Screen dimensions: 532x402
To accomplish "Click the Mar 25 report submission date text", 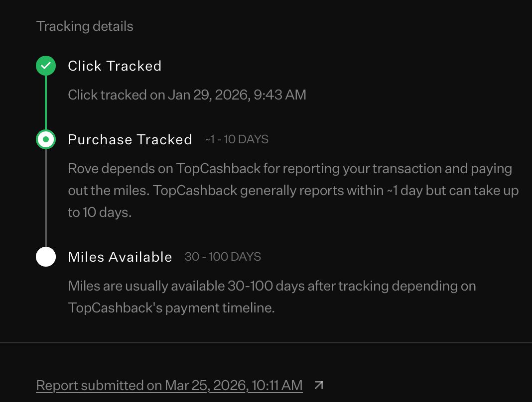I will pos(234,385).
